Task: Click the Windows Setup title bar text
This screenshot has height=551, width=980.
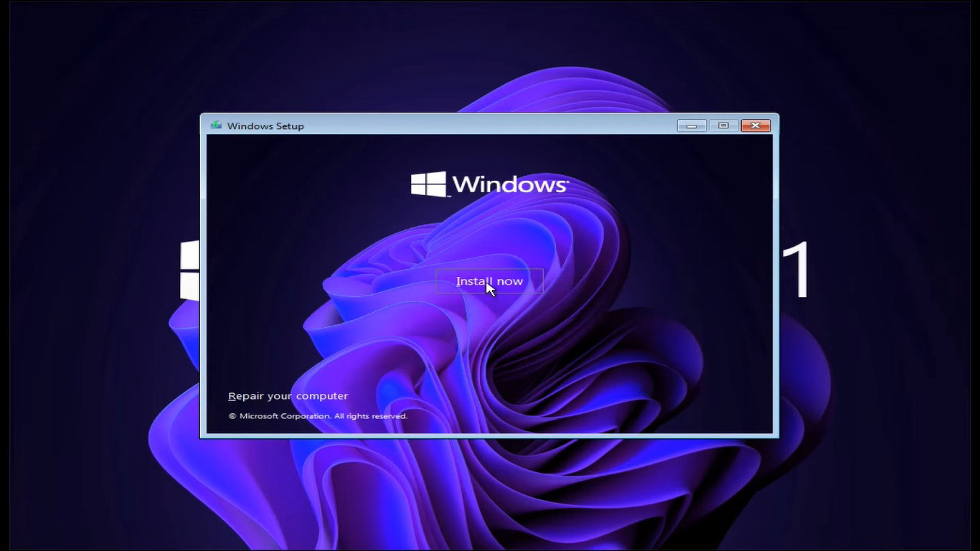Action: coord(264,126)
